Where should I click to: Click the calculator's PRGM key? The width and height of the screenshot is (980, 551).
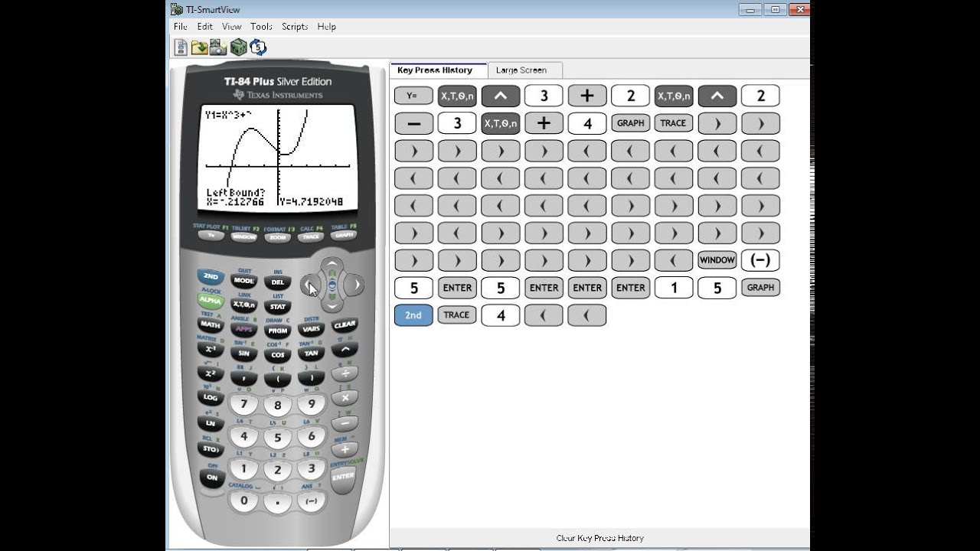(x=278, y=331)
